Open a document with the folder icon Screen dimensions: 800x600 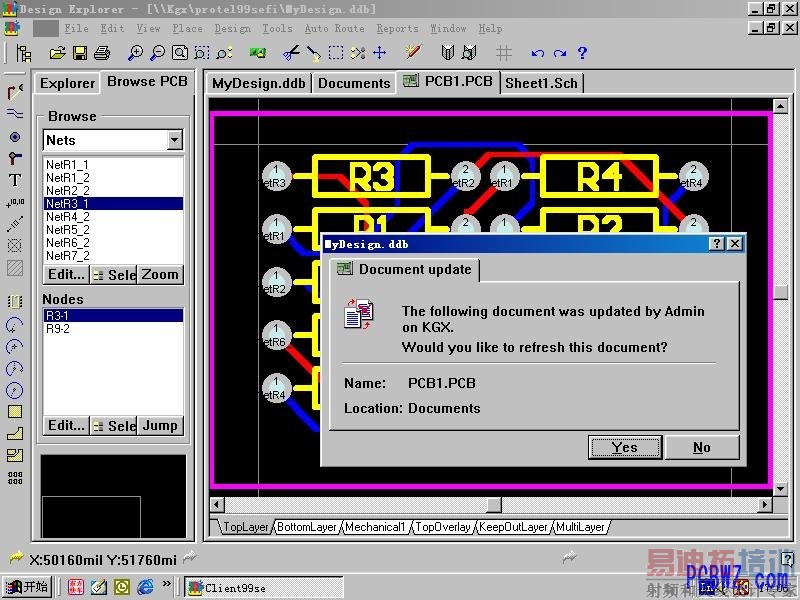click(x=57, y=53)
